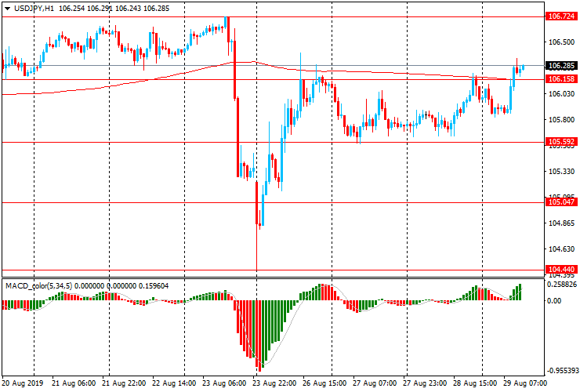Image resolution: width=580 pixels, height=392 pixels.
Task: Click the 23 Aug 22:00 time axis label
Action: click(x=274, y=383)
